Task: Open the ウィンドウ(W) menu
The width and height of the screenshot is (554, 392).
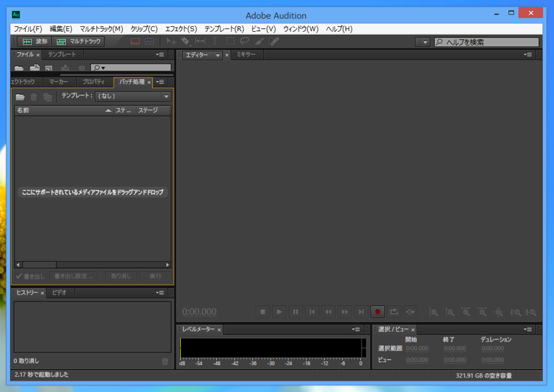Action: (301, 29)
